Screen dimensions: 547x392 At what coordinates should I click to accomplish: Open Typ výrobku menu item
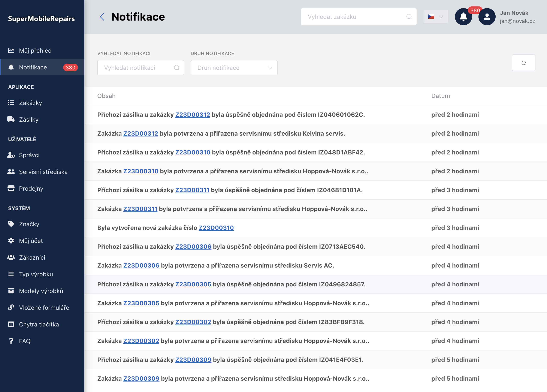coord(42,274)
